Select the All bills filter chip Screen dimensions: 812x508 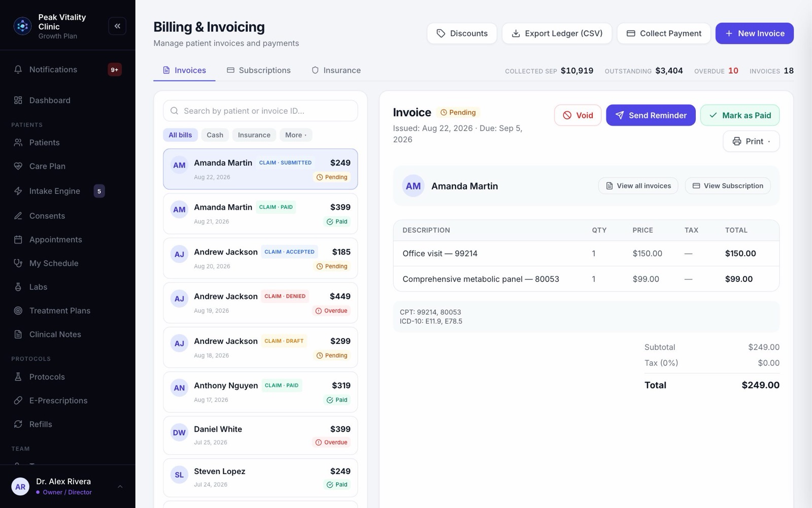coord(180,135)
